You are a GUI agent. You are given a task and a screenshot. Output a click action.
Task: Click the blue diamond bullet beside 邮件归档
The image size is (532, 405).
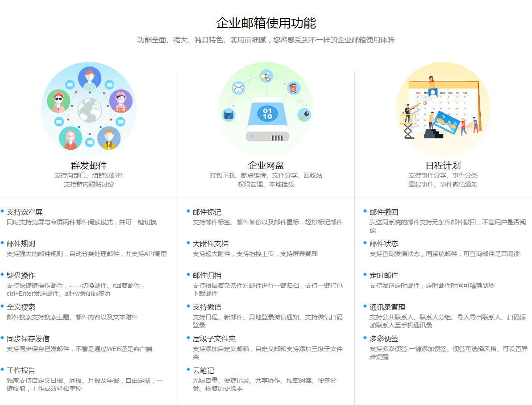(x=188, y=274)
